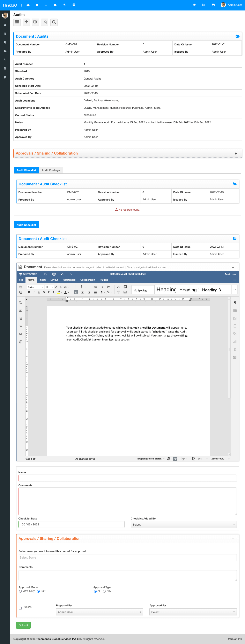Open the Admin User account menu
This screenshot has width=245, height=644.
(x=231, y=5)
